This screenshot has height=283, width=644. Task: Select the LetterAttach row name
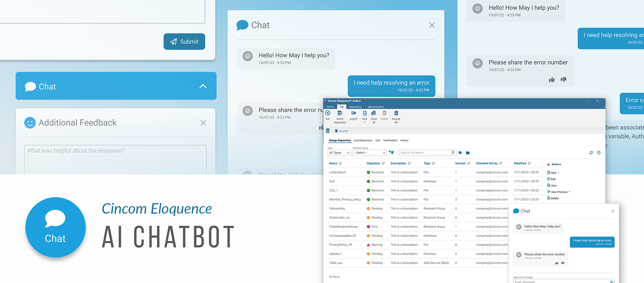[x=337, y=172]
